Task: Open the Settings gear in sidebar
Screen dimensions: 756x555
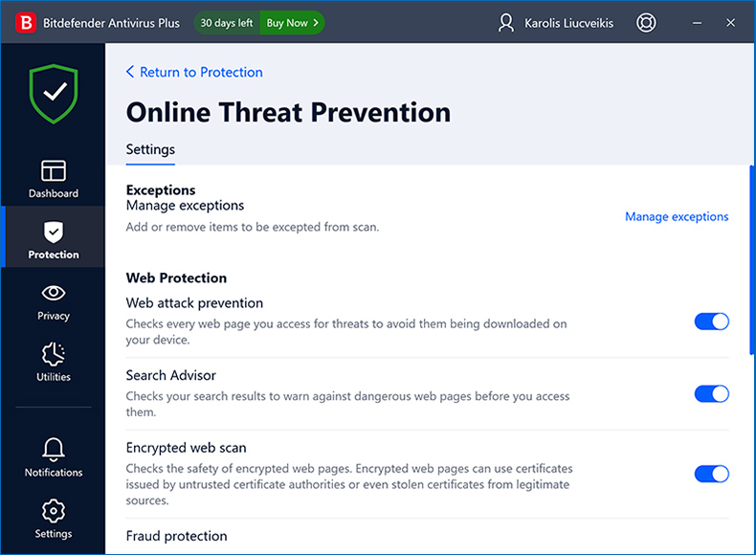Action: (54, 510)
